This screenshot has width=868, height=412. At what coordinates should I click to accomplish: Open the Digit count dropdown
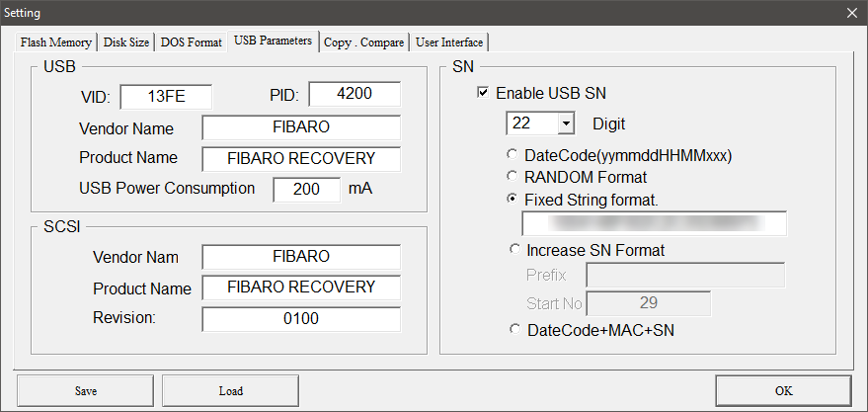565,124
